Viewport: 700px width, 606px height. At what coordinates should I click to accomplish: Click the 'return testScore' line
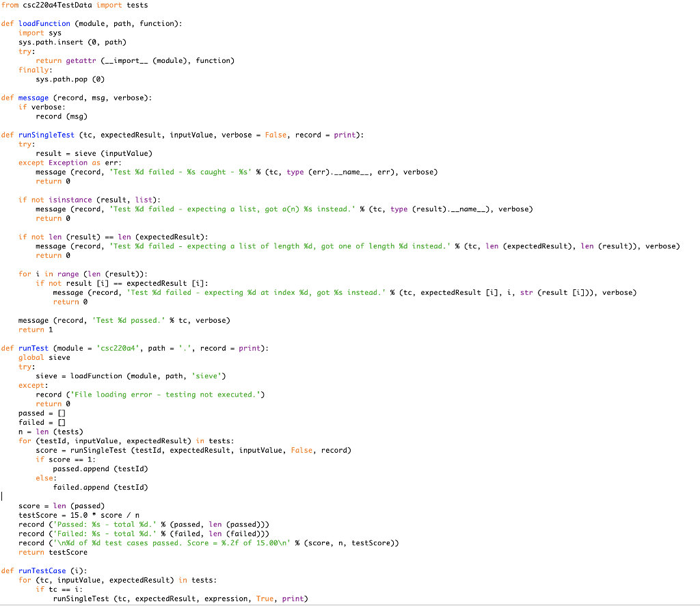click(x=53, y=553)
